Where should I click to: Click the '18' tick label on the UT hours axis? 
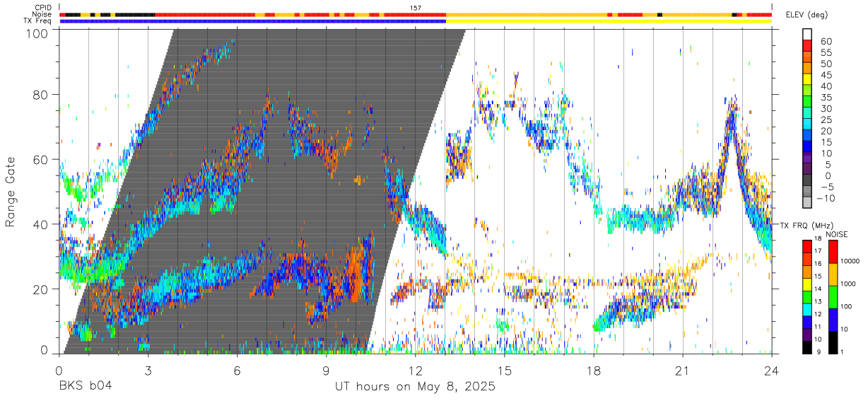pos(594,370)
